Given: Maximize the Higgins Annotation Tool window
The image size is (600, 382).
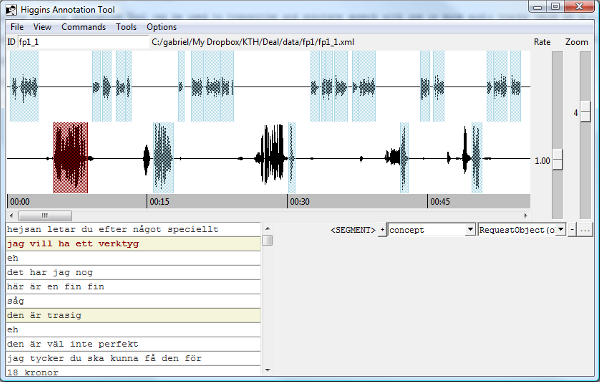Looking at the screenshot, I should coord(555,7).
